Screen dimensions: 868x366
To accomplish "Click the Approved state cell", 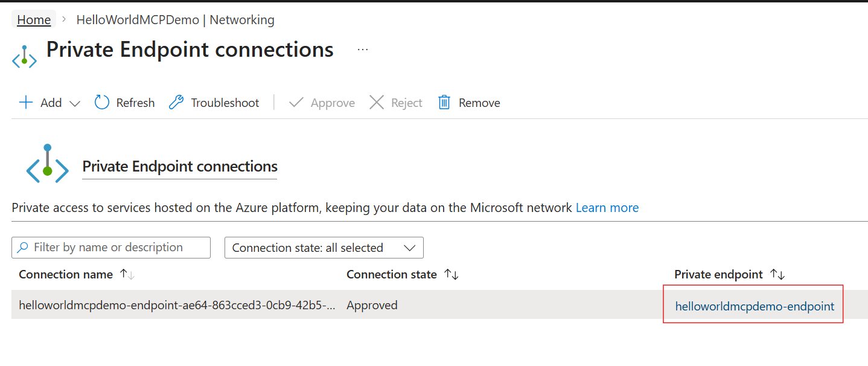I will pos(372,305).
